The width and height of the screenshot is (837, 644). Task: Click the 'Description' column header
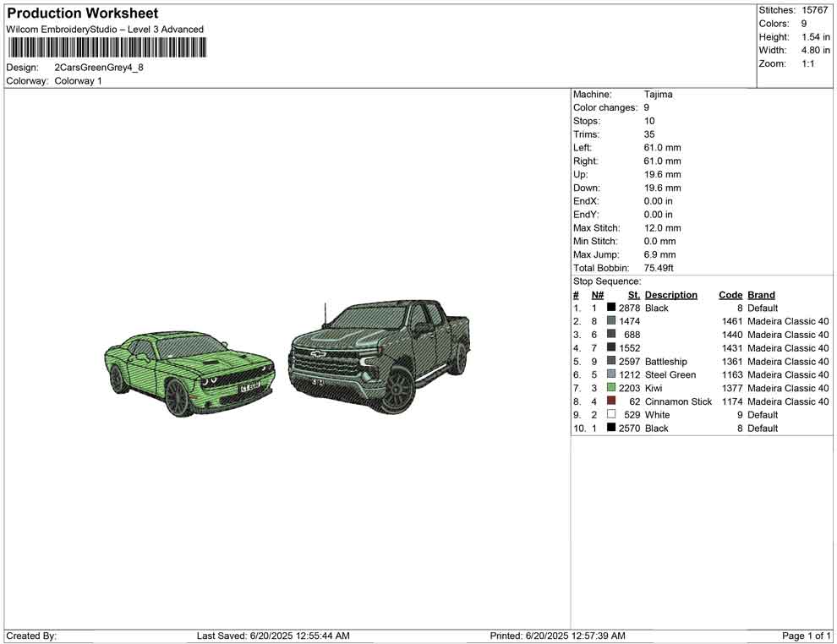pyautogui.click(x=671, y=294)
